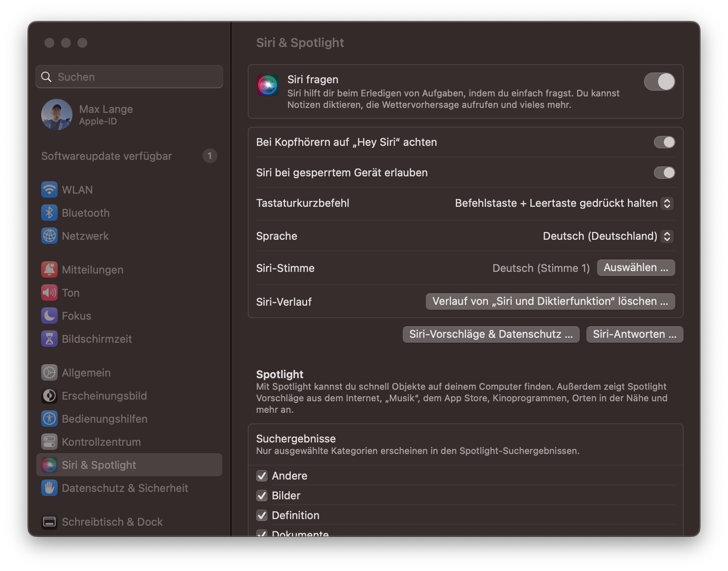Click the Fokus moon icon
This screenshot has width=728, height=571.
point(49,316)
